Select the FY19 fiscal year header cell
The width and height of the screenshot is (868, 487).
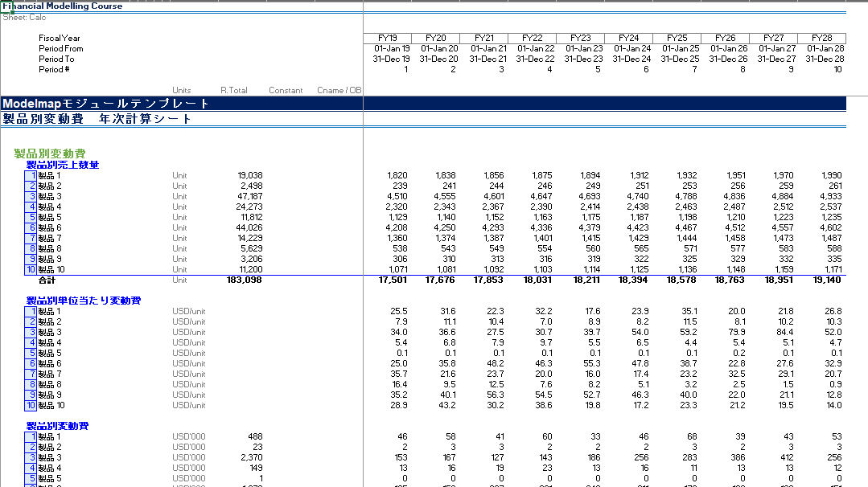pos(387,38)
